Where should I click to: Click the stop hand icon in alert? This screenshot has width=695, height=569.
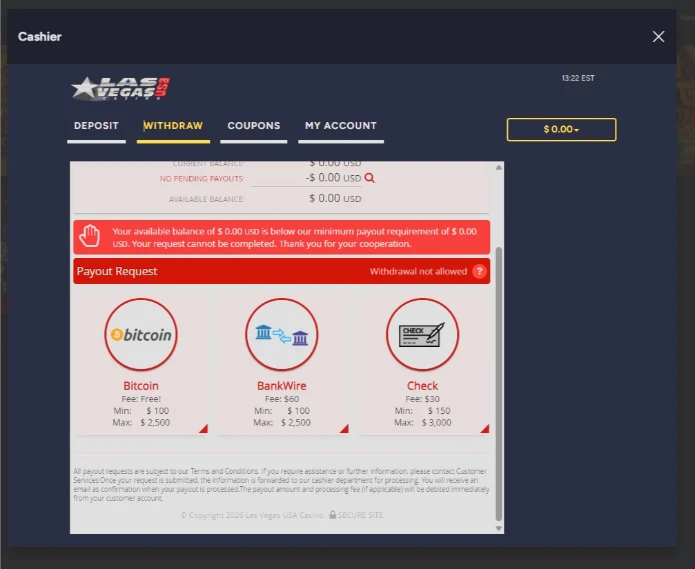tap(91, 237)
